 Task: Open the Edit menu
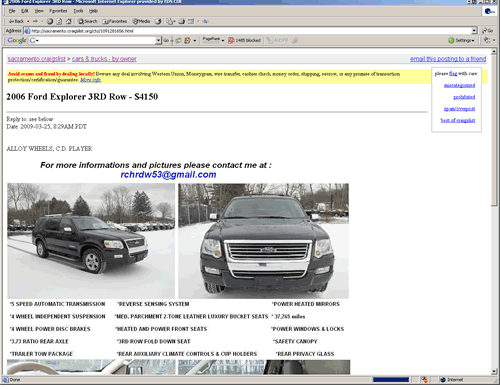coord(25,11)
